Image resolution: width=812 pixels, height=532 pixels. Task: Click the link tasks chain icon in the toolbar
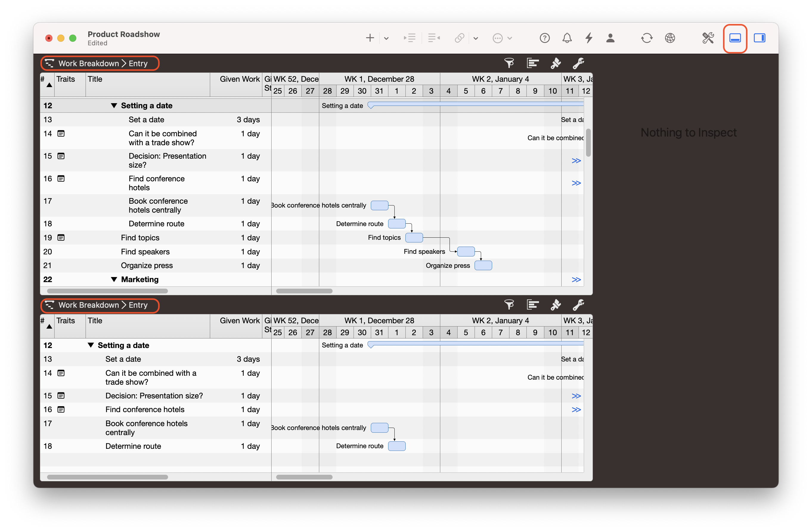tap(459, 38)
